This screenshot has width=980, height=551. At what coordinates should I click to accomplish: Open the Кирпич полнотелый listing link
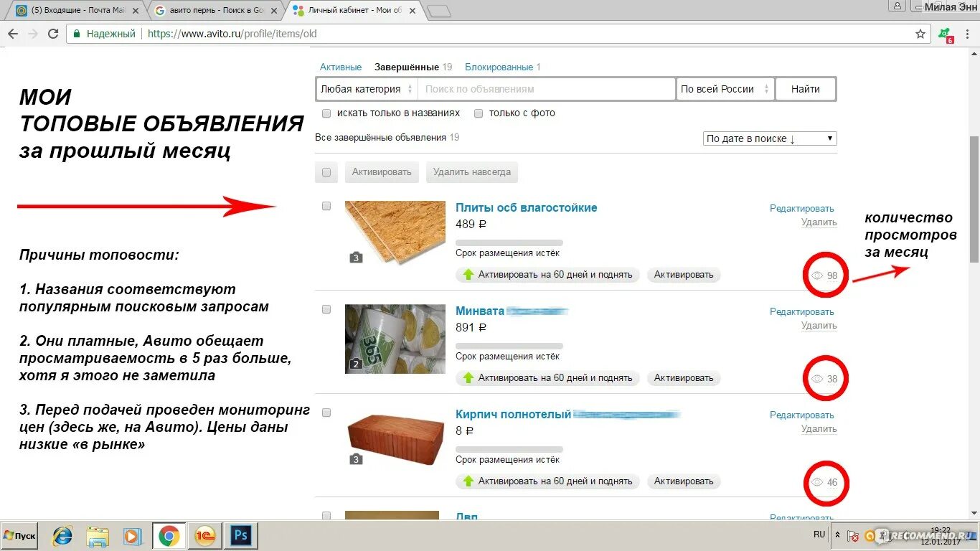(513, 414)
